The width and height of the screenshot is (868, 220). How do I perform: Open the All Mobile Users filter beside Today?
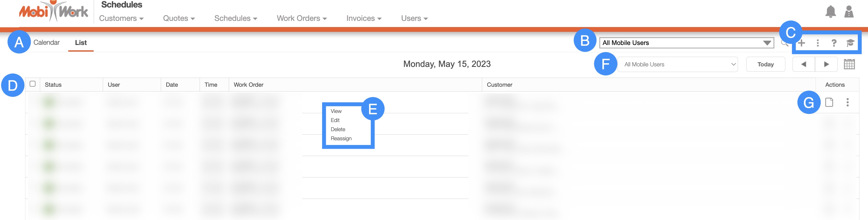click(x=677, y=64)
